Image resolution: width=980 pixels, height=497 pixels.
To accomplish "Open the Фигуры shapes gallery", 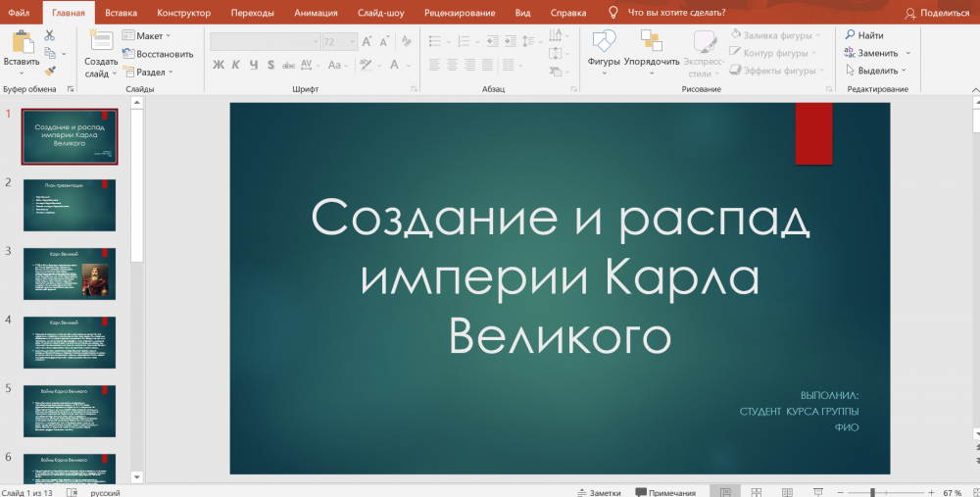I will 604,42.
